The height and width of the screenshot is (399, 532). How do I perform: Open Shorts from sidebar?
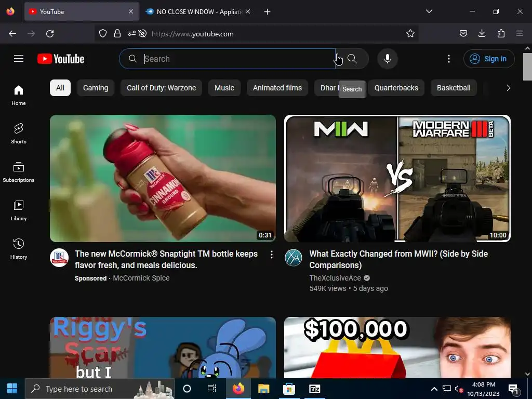(19, 134)
